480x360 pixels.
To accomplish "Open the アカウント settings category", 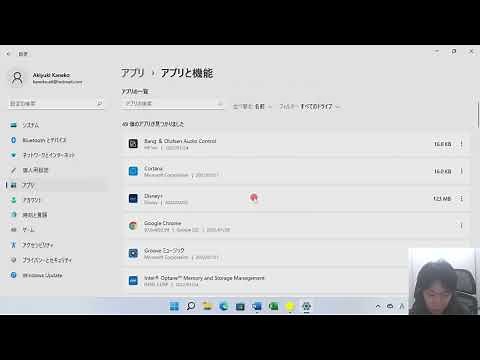I will [x=57, y=200].
